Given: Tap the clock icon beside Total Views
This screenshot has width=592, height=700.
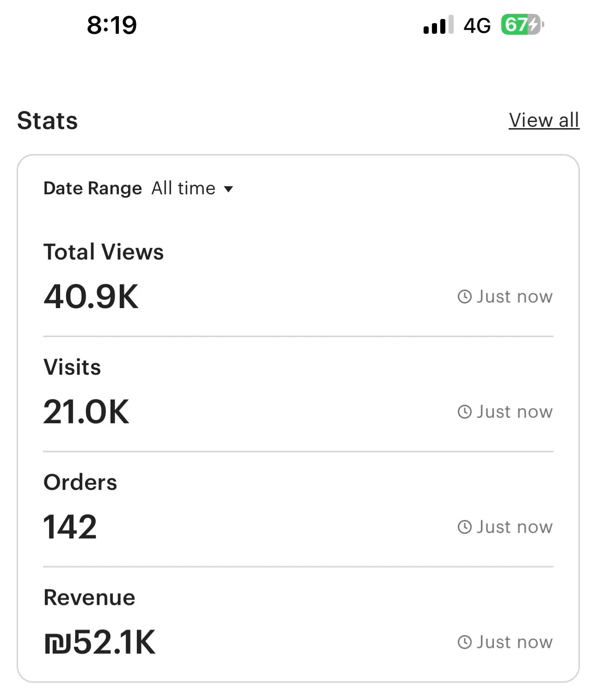Looking at the screenshot, I should tap(464, 297).
